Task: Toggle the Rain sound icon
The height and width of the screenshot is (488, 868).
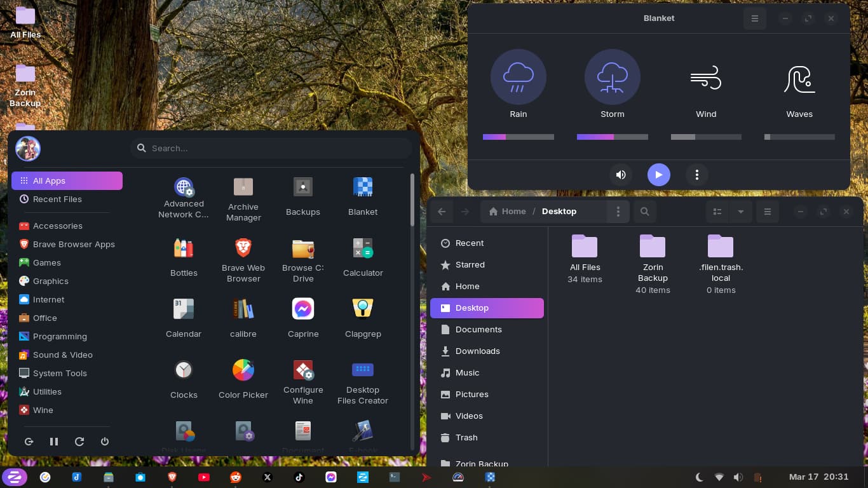Action: [518, 77]
